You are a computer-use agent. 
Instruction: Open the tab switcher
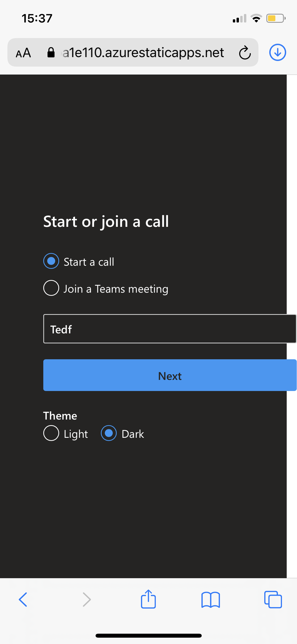tap(273, 599)
